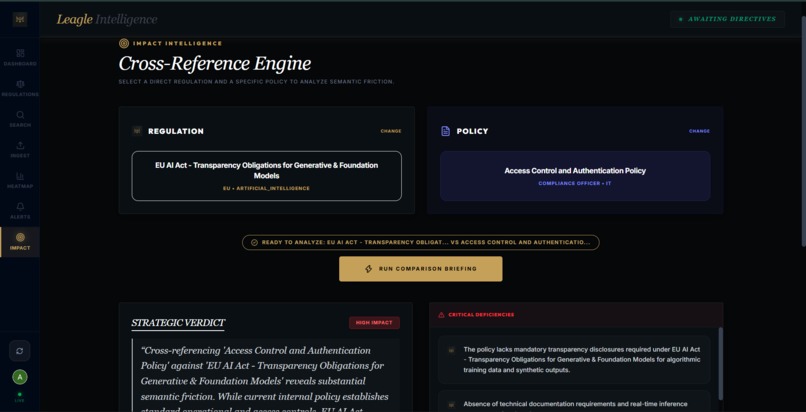
Task: Go to the Regulations section
Action: (x=20, y=88)
